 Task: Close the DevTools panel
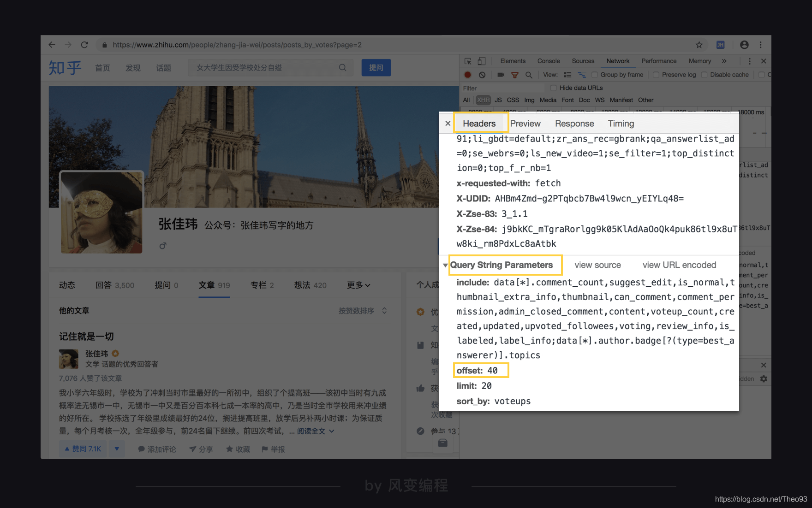pos(764,61)
